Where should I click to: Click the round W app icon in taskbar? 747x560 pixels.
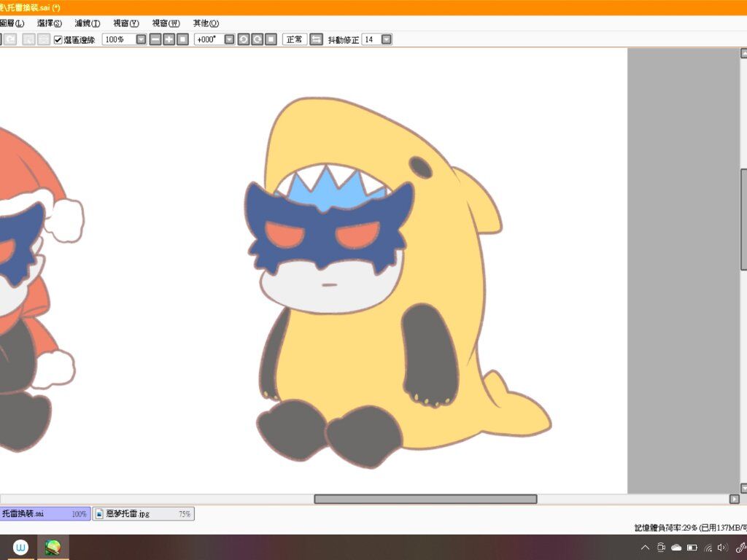[20, 547]
